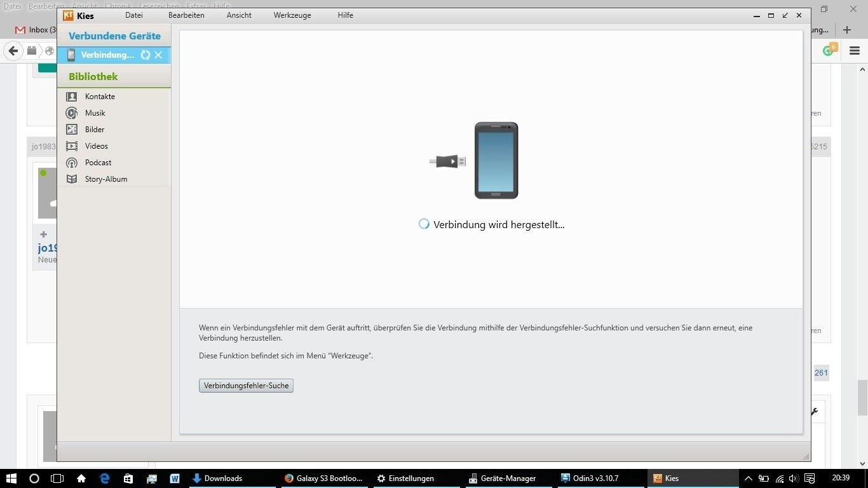This screenshot has height=488, width=868.
Task: Click the Kies logo icon in the title bar
Action: (x=68, y=15)
